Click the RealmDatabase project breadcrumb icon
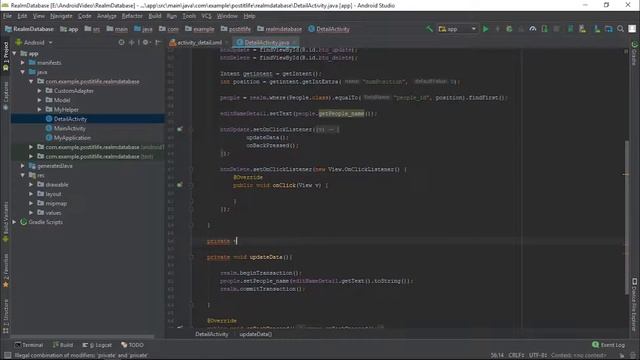640x360 pixels. point(8,29)
